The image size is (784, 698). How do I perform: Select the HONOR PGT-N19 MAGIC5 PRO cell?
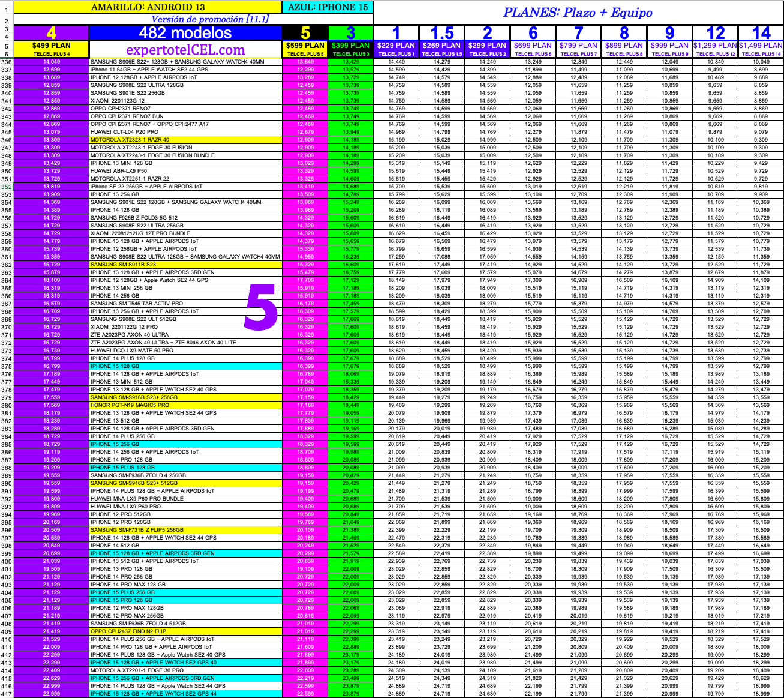185,405
